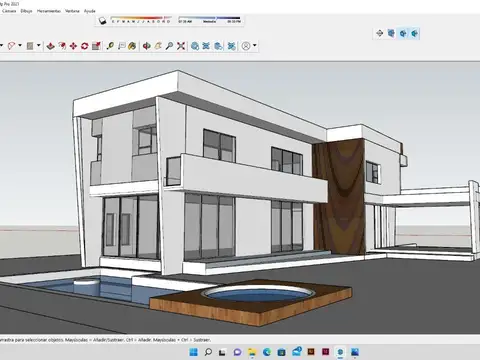Toggle display of section fill
Viewport: 480px width, 360px height.
[x=414, y=33]
